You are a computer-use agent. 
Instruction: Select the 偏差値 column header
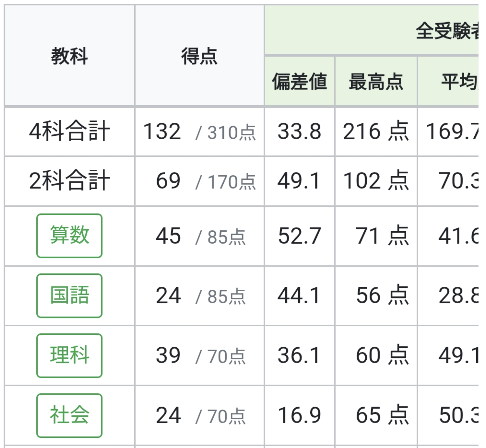[x=299, y=81]
